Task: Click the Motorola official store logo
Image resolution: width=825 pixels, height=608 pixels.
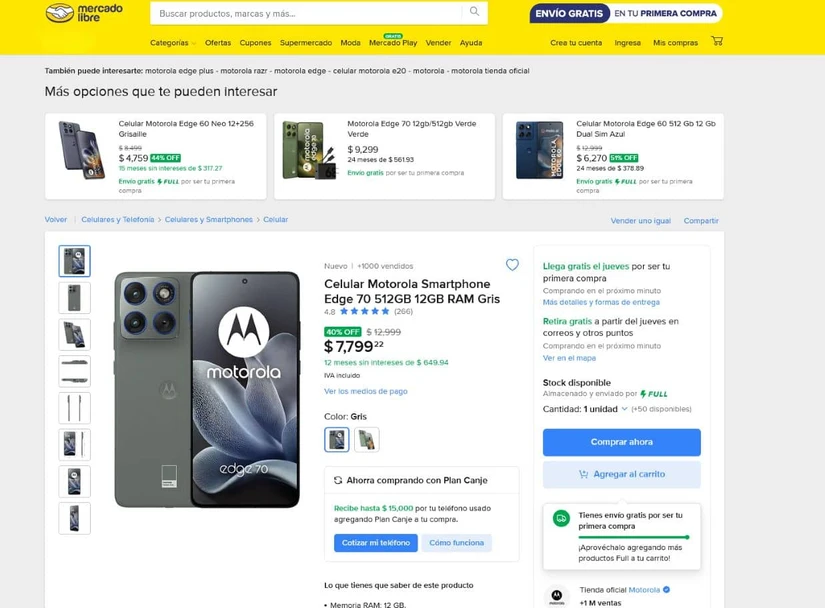Action: (x=557, y=596)
